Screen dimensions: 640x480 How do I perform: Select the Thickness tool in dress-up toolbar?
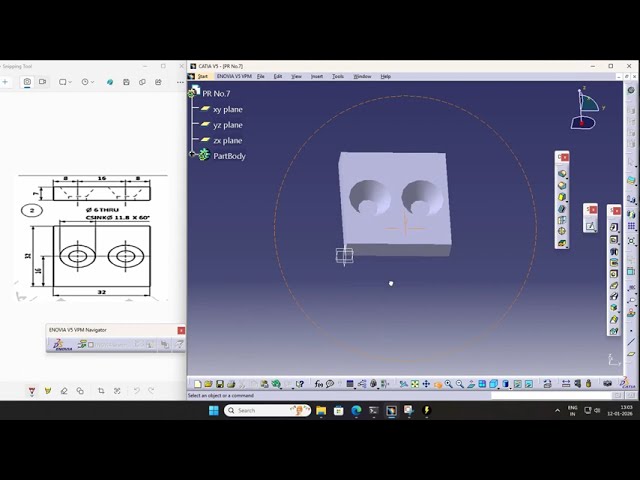[562, 220]
